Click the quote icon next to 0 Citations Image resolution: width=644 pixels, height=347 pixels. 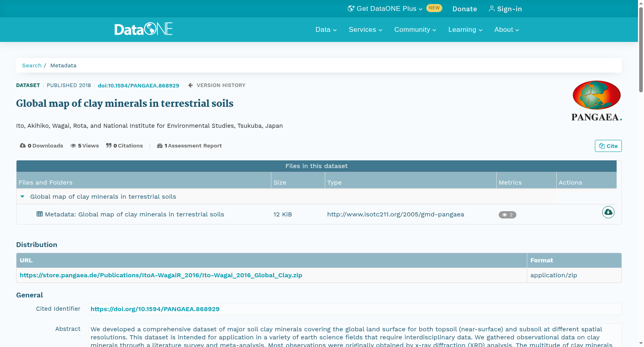(x=109, y=145)
